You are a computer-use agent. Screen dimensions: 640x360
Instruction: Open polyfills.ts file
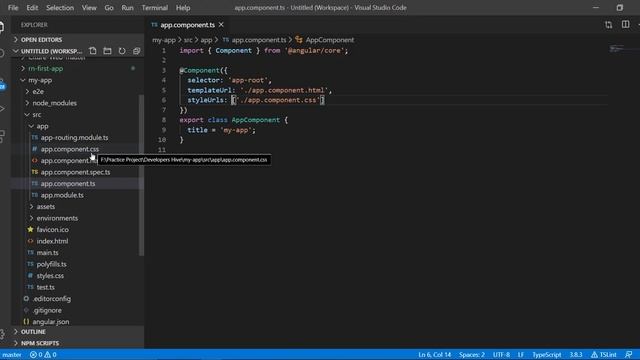click(51, 264)
